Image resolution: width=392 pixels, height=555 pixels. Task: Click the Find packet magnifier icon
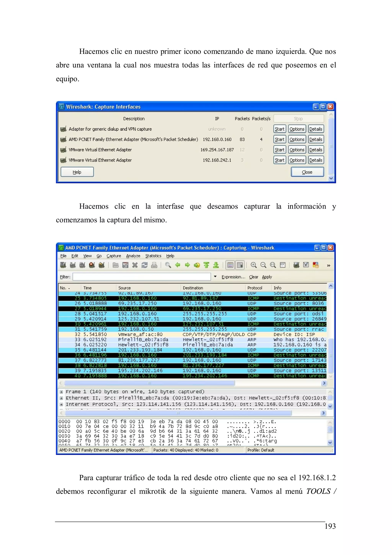pos(168,265)
